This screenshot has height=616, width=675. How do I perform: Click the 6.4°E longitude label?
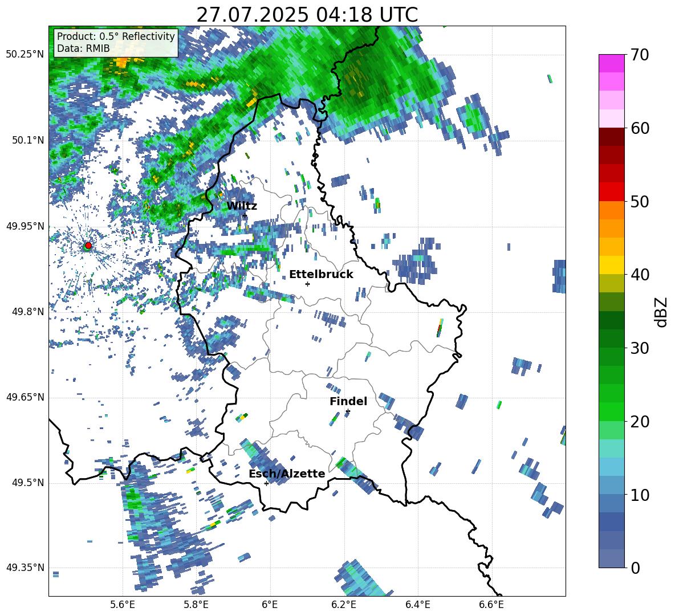point(417,605)
